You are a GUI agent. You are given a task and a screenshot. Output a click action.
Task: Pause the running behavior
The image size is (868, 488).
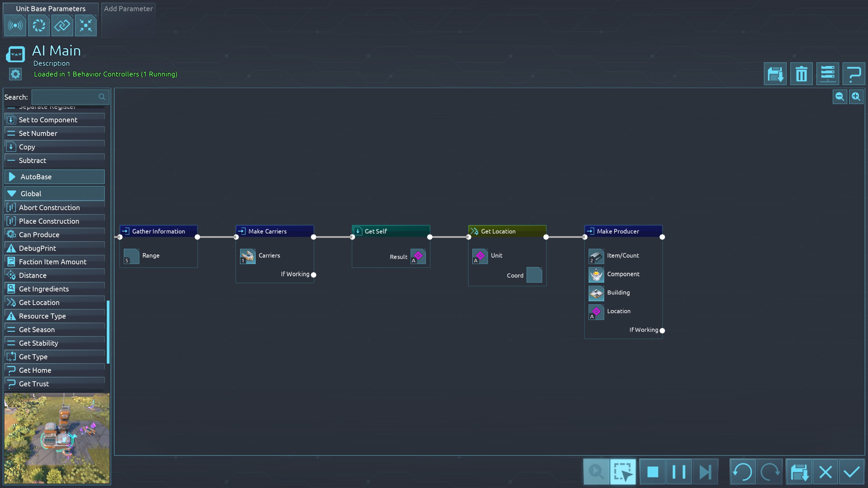(679, 472)
